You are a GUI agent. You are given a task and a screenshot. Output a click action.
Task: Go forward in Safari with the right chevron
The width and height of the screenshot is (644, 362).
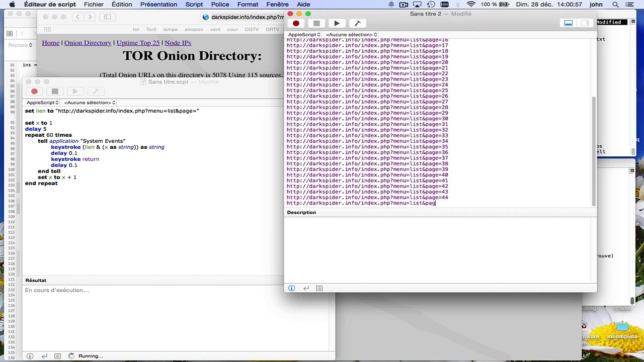[90, 17]
